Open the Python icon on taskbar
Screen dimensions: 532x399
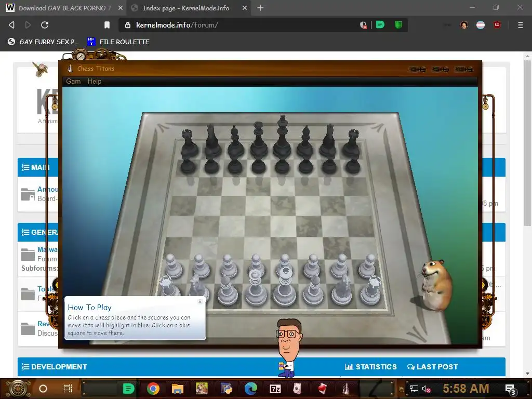[227, 389]
